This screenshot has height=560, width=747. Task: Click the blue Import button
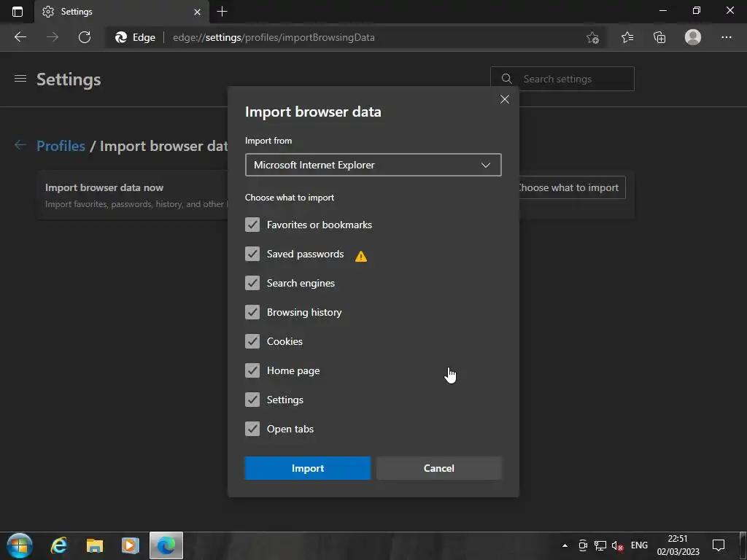coord(308,468)
